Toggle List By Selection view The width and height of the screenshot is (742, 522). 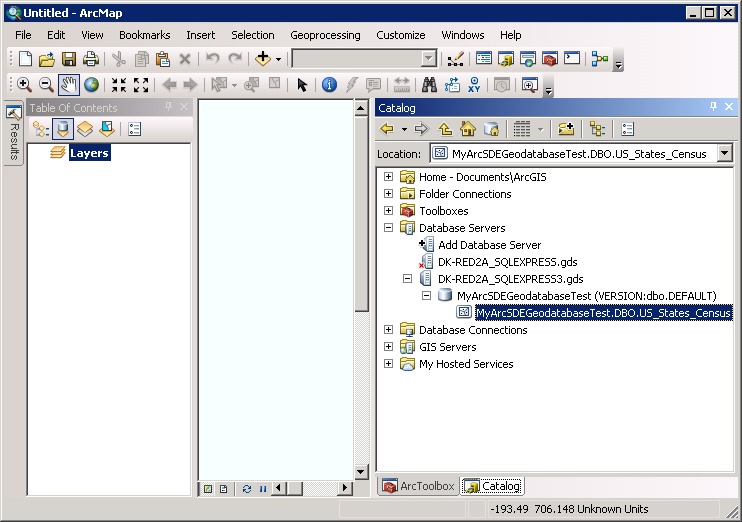pos(107,129)
